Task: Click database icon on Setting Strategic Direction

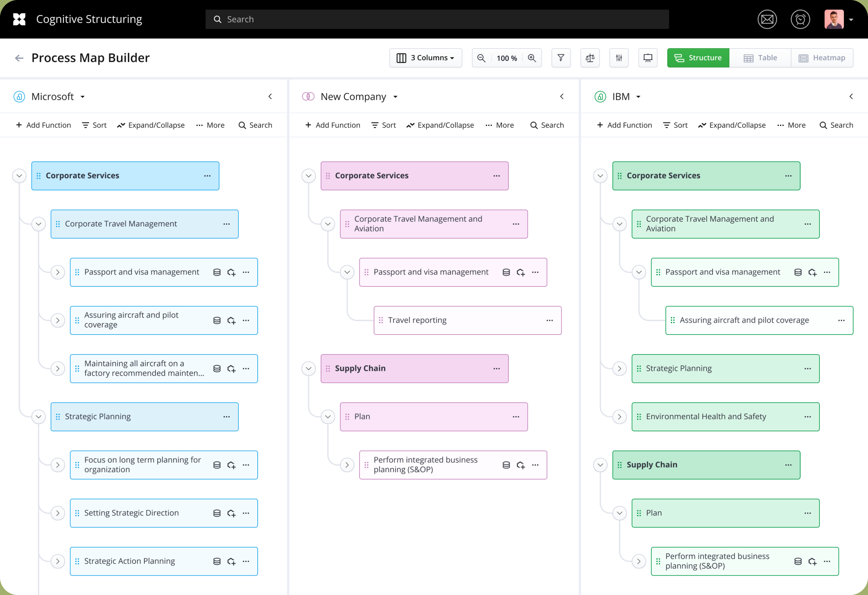Action: click(x=217, y=513)
